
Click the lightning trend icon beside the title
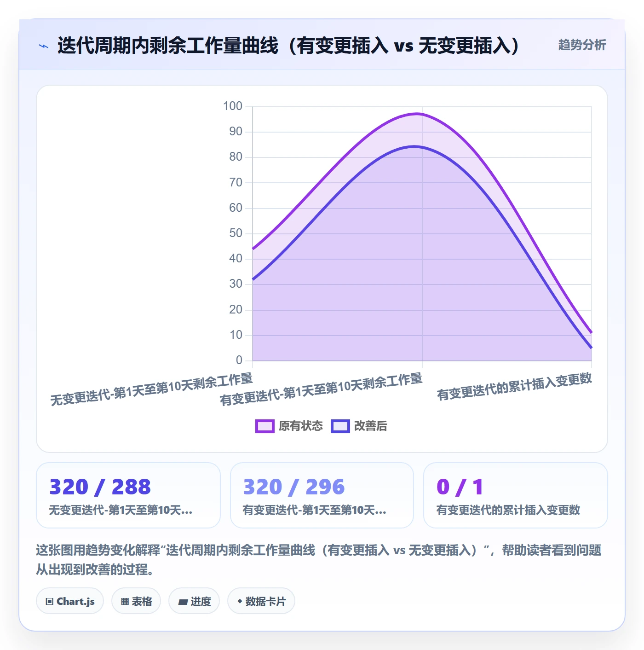[x=44, y=46]
